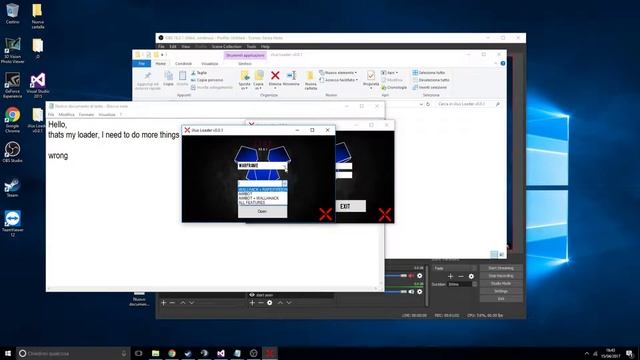Screen dimensions: 640x360
Task: Switch Explorer to details view icon
Action: point(494,255)
